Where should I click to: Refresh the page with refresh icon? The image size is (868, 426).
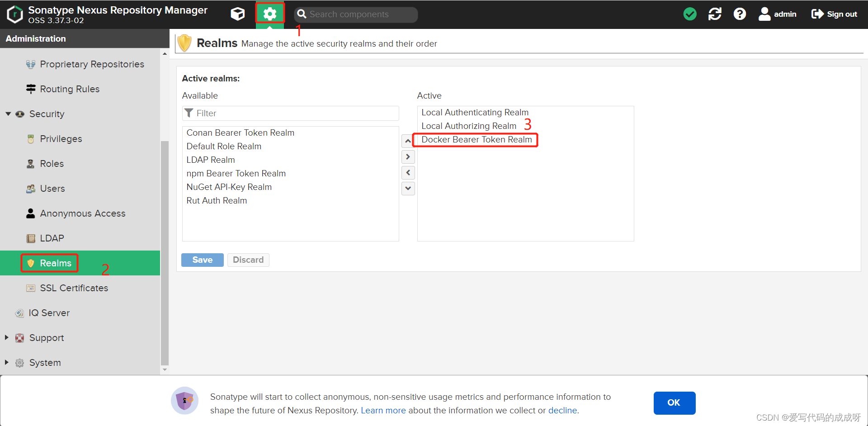coord(715,14)
